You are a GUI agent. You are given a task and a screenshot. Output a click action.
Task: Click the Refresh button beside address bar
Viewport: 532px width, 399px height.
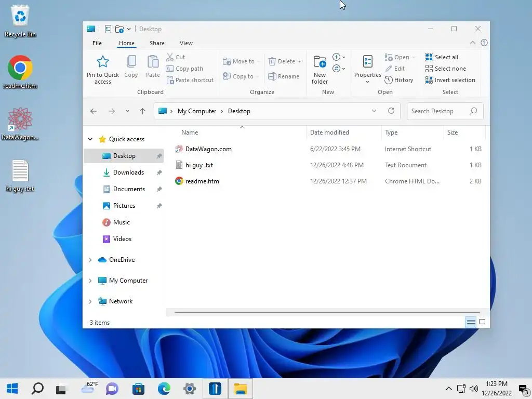(x=391, y=111)
